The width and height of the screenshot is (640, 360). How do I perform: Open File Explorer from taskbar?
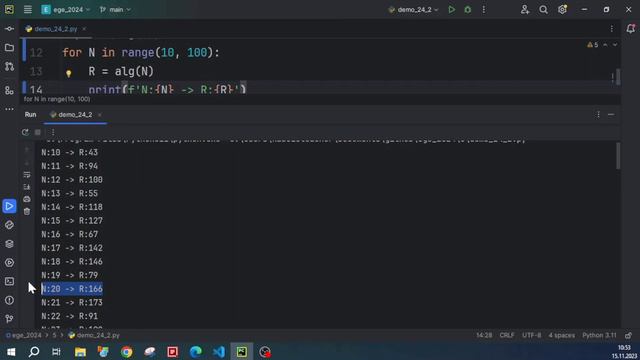[80, 352]
